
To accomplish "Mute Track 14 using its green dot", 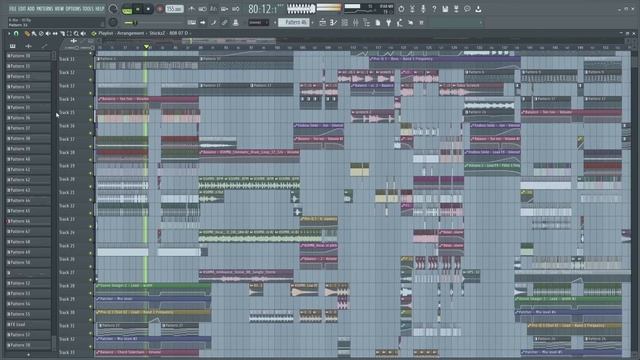I will (x=91, y=107).
